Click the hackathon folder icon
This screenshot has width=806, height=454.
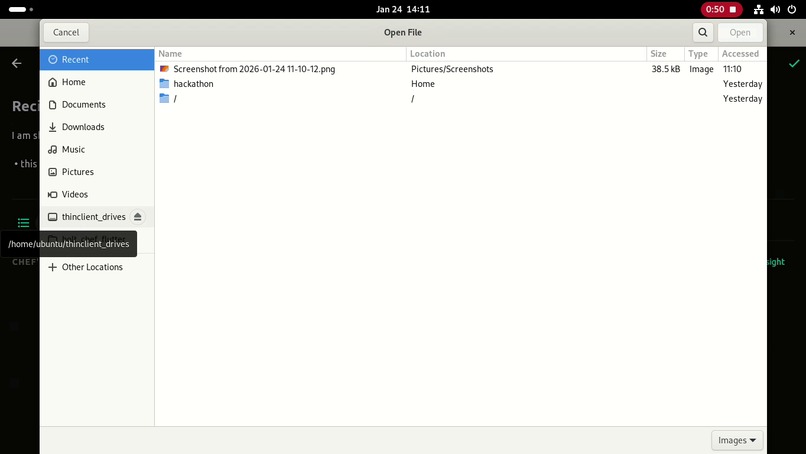tap(164, 84)
